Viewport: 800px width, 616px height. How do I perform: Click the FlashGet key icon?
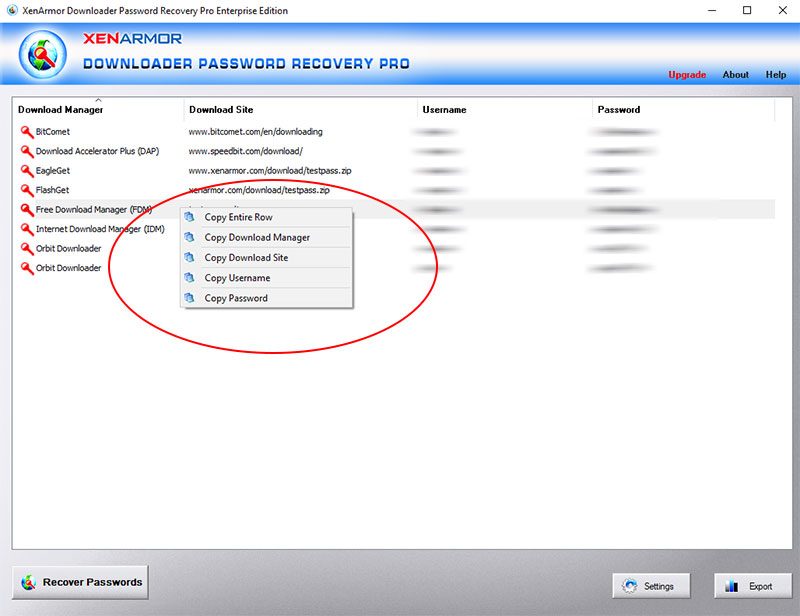point(27,190)
